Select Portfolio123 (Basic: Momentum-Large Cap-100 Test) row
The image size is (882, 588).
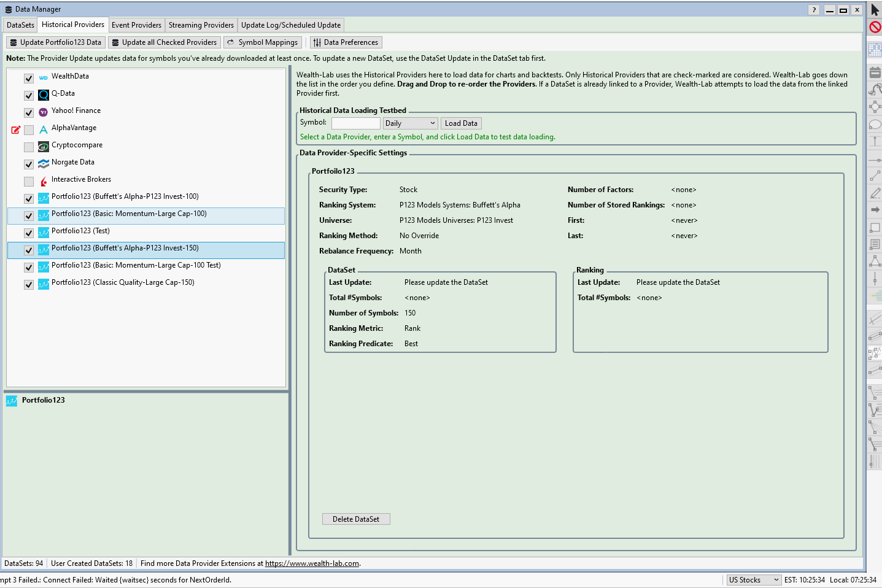coord(146,267)
